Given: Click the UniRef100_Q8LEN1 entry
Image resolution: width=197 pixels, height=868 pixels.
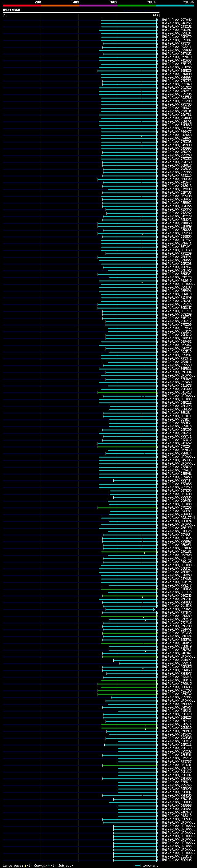Looking at the screenshot, I should pos(177,755).
